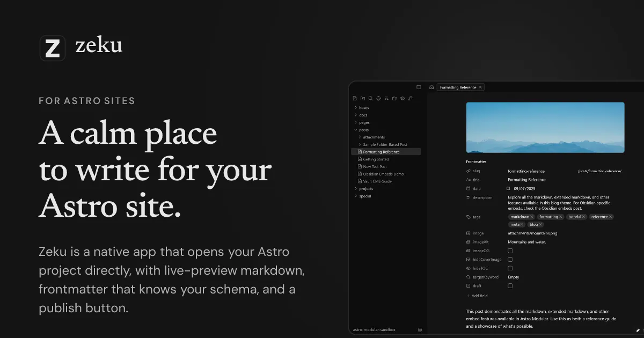Edit the title field value
644x338 pixels.
click(526, 180)
